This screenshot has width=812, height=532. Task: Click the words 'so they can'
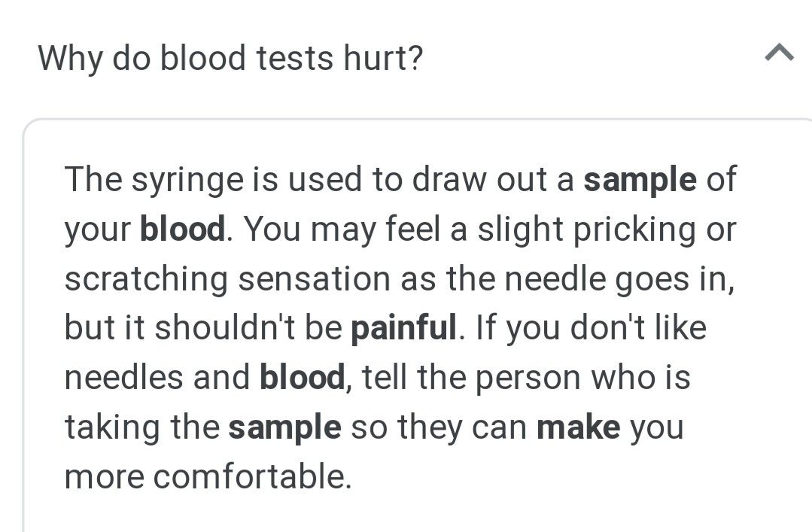(439, 428)
